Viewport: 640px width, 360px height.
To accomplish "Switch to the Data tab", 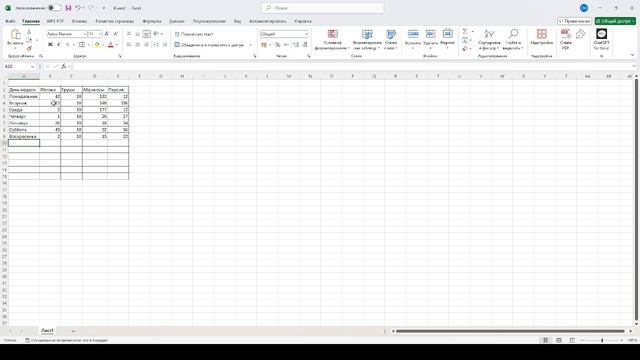I will click(x=177, y=21).
